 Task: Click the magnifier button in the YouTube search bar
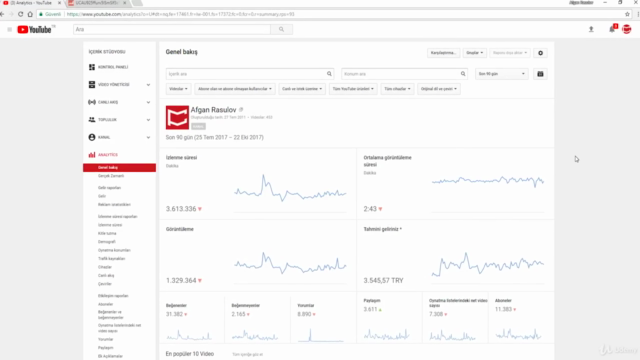coord(281,29)
